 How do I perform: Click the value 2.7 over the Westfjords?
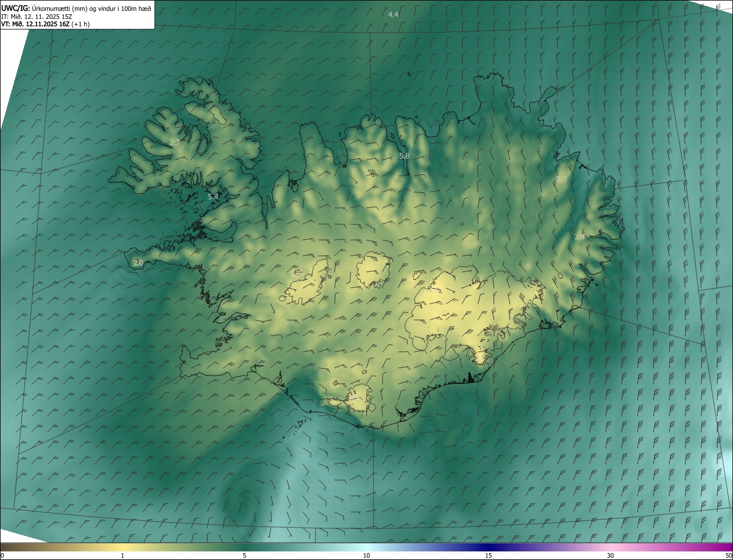(x=175, y=141)
